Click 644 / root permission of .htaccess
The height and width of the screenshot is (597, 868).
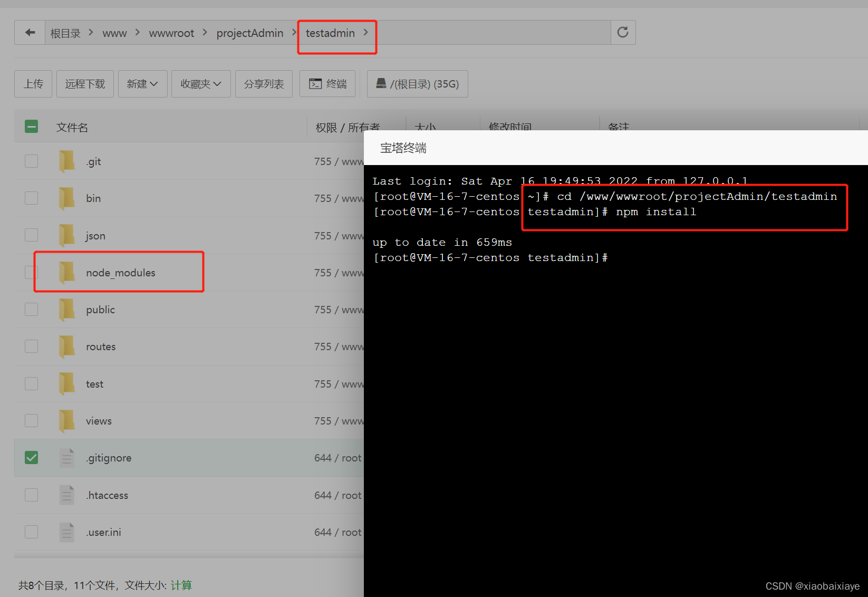pyautogui.click(x=338, y=495)
